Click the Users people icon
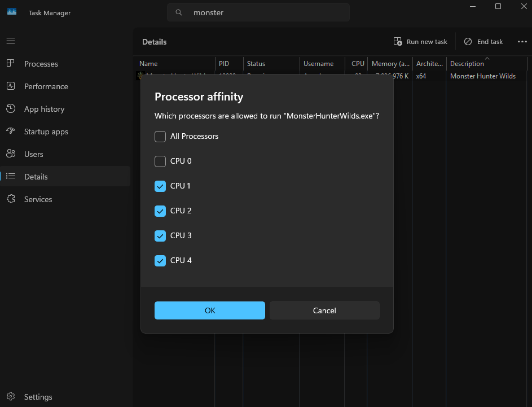The width and height of the screenshot is (532, 407). 11,154
